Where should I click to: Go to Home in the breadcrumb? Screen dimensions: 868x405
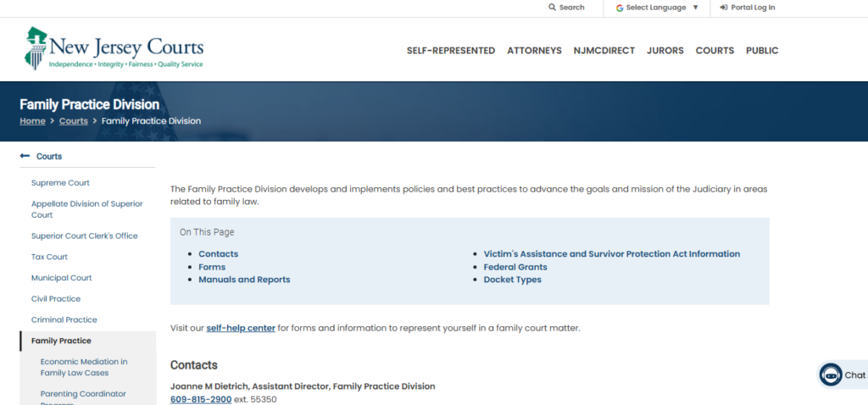click(32, 121)
